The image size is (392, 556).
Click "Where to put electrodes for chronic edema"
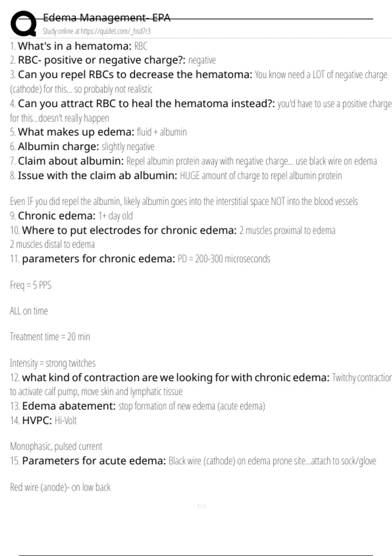point(129,230)
